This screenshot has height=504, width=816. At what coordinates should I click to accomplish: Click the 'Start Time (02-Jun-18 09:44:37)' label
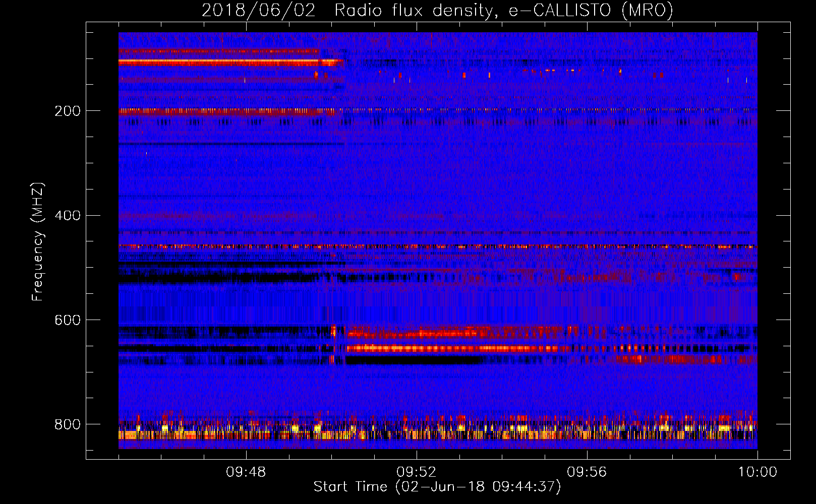click(x=437, y=487)
